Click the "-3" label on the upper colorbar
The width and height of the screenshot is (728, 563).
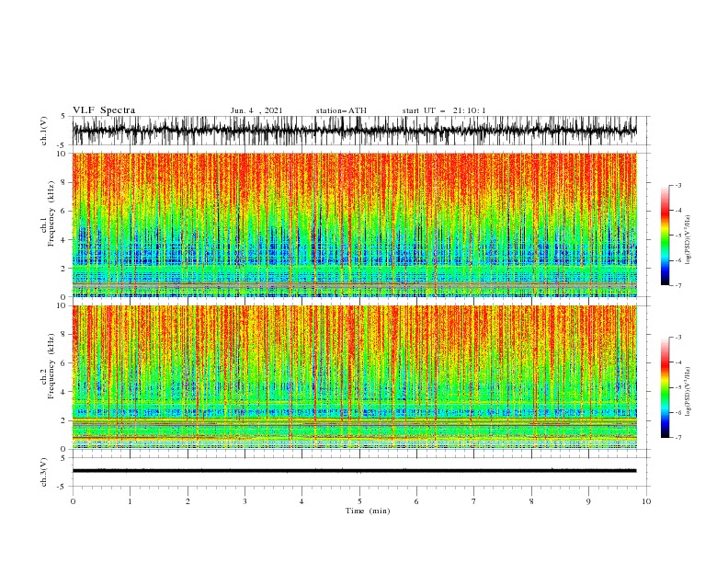coord(678,185)
